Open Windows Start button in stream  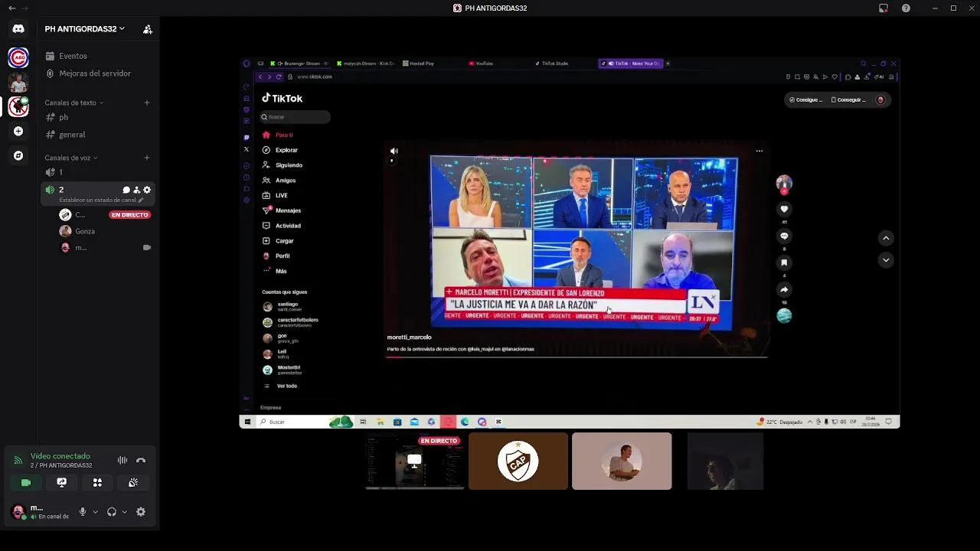pos(247,422)
